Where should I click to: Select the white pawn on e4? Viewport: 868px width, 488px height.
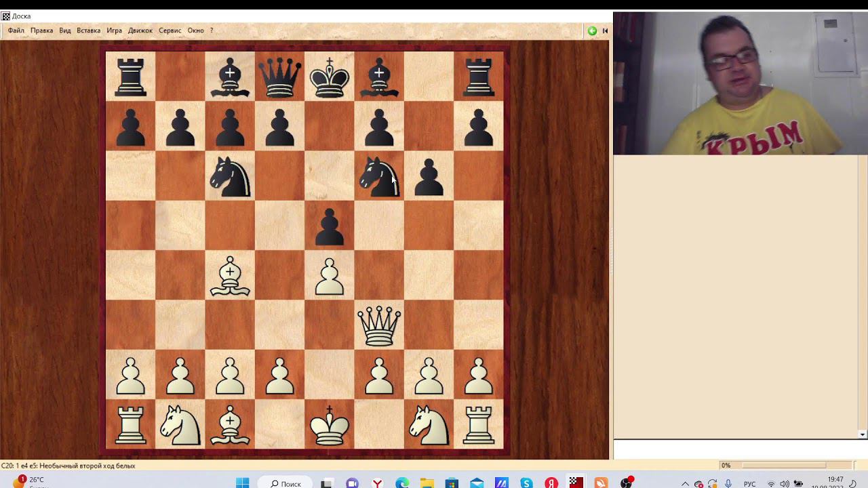pos(330,275)
